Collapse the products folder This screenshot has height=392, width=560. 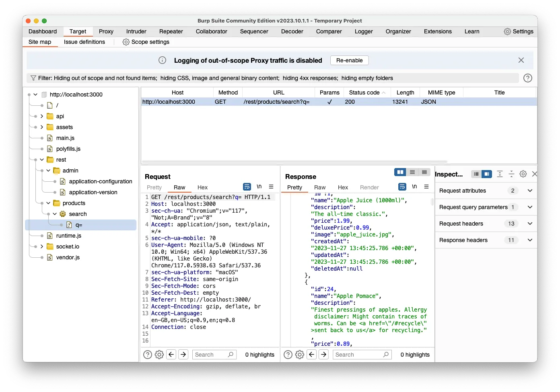[x=48, y=203]
